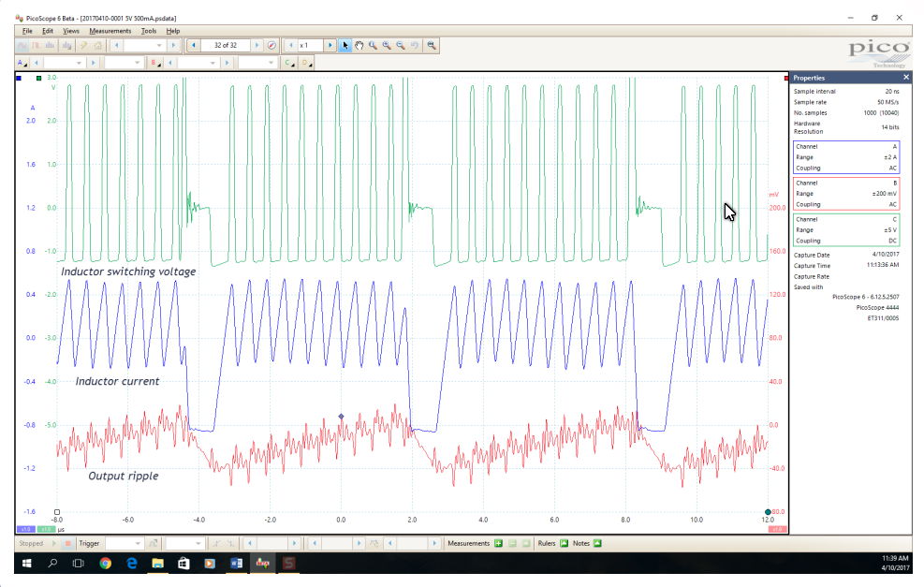Open Windows Start menu
924x587 pixels.
pos(26,564)
